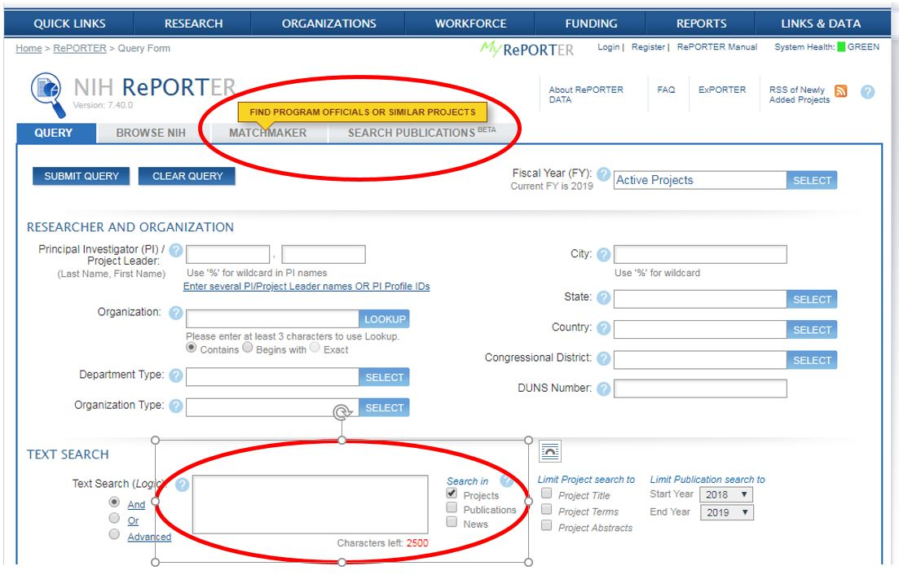Open the QUICK LINKS menu
The image size is (899, 588).
pyautogui.click(x=69, y=24)
